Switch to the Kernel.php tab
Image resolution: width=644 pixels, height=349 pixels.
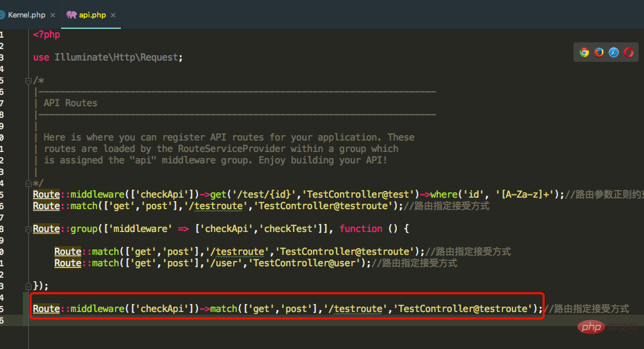[x=26, y=14]
